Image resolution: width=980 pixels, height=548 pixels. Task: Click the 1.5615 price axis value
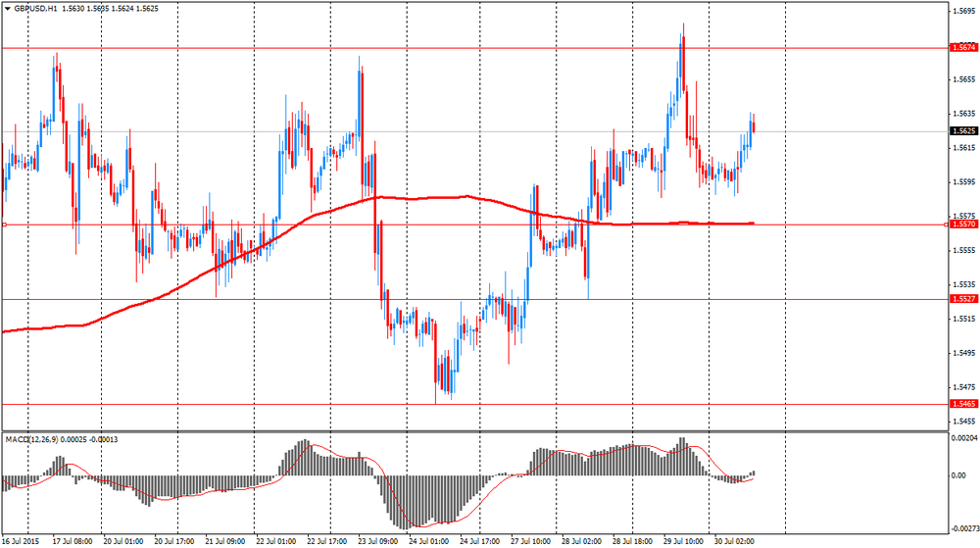tap(963, 148)
